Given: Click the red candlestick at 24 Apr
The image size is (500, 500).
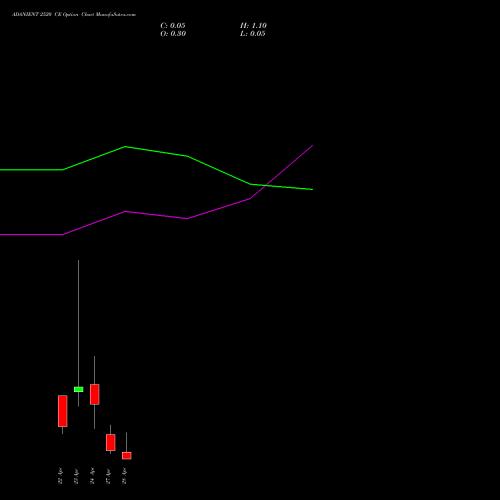Looking at the screenshot, I should pyautogui.click(x=94, y=394).
